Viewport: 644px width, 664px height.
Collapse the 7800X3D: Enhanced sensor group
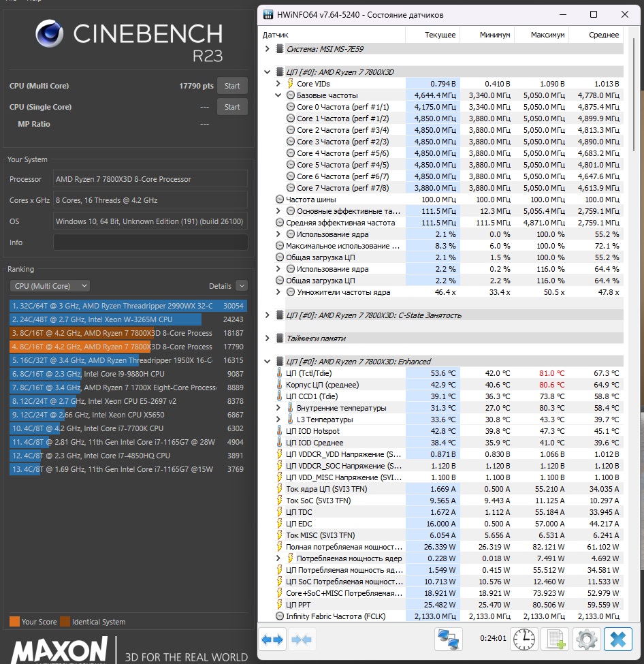[x=267, y=361]
